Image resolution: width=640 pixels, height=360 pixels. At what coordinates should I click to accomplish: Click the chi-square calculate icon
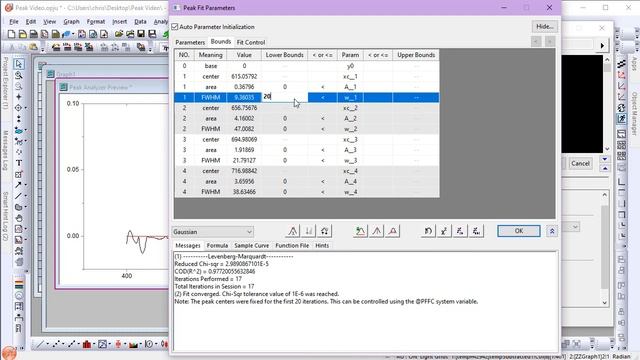pos(444,231)
